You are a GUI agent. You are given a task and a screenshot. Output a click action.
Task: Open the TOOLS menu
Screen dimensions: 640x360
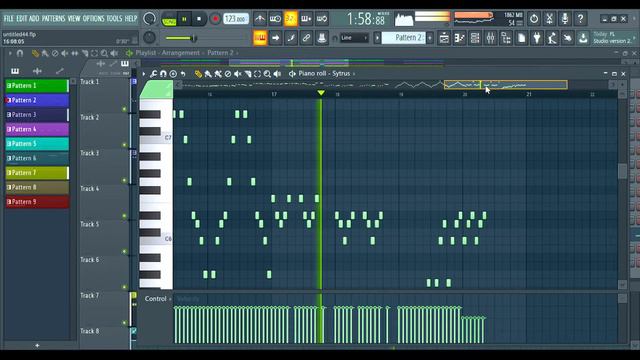click(114, 19)
